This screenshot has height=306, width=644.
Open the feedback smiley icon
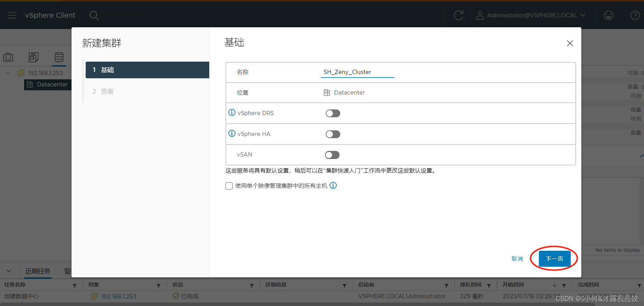coord(609,15)
